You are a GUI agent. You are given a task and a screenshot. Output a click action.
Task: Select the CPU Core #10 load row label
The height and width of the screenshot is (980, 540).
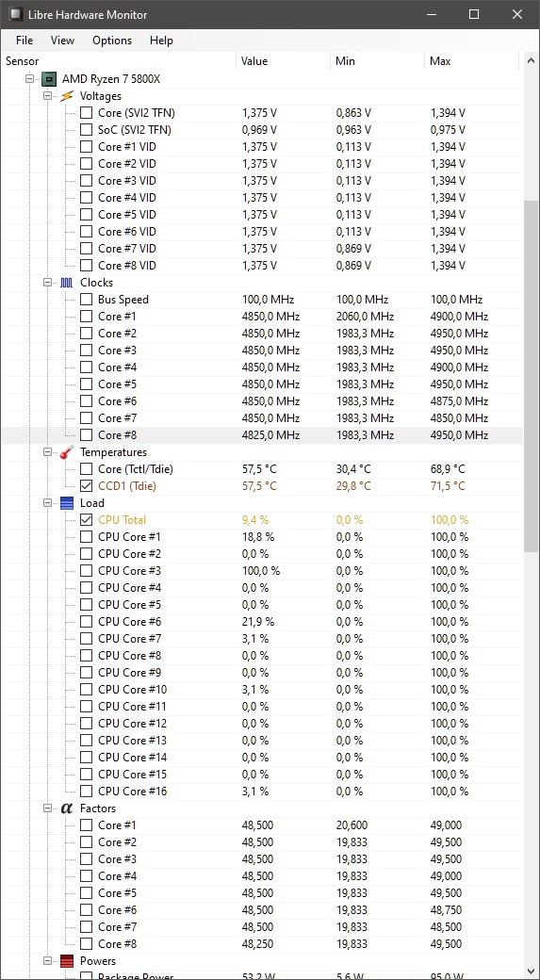[x=133, y=690]
